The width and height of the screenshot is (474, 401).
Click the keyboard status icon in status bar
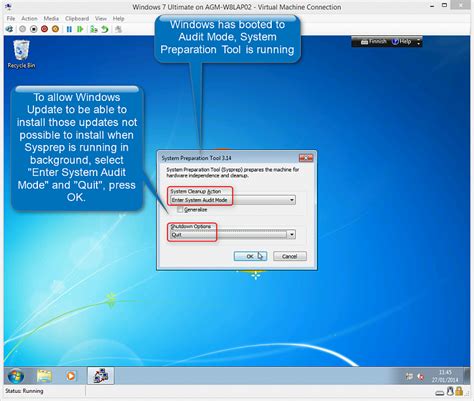point(440,393)
